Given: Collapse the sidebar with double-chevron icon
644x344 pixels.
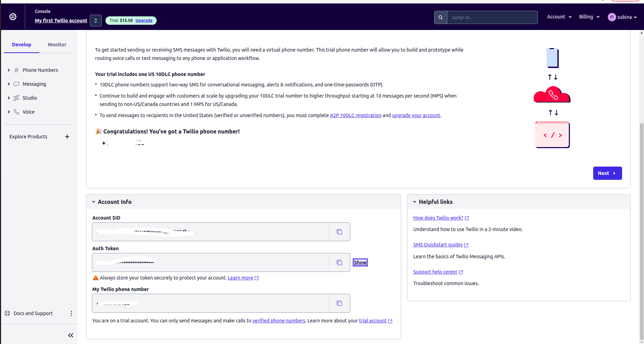Looking at the screenshot, I should point(71,335).
